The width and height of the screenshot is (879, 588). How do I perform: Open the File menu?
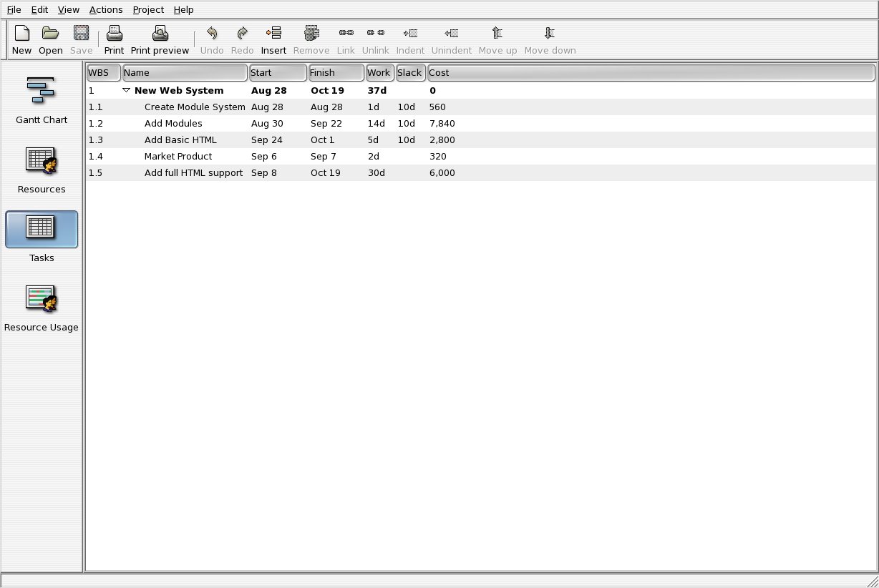tap(14, 9)
